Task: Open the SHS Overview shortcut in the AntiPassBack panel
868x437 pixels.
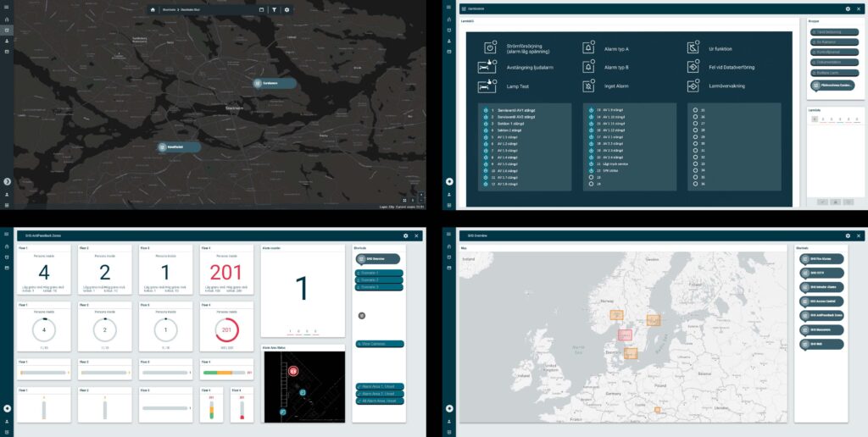Action: point(376,259)
